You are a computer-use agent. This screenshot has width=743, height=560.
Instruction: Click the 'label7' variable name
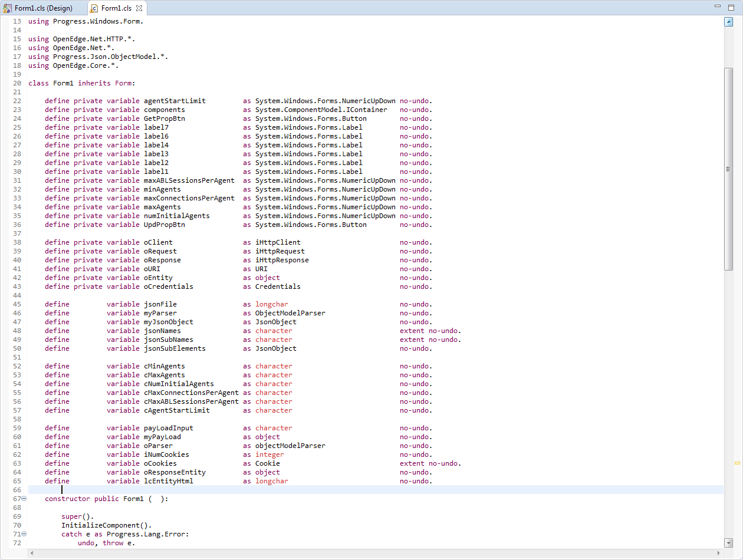coord(156,127)
